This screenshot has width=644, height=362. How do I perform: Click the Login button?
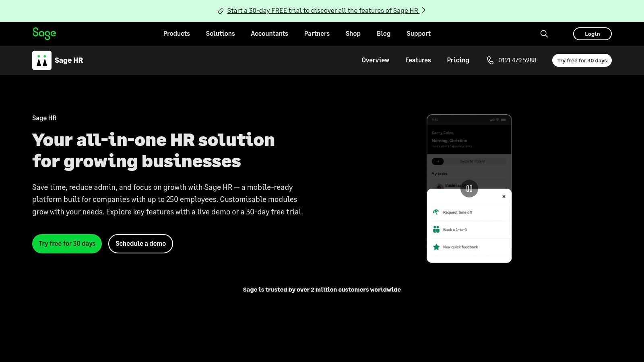coord(592,34)
